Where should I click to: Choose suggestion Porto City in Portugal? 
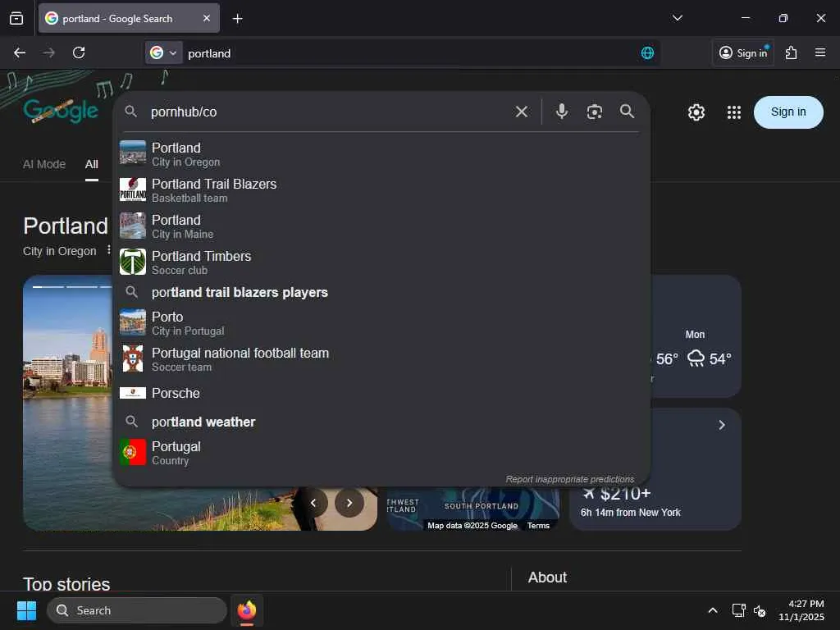pos(381,323)
